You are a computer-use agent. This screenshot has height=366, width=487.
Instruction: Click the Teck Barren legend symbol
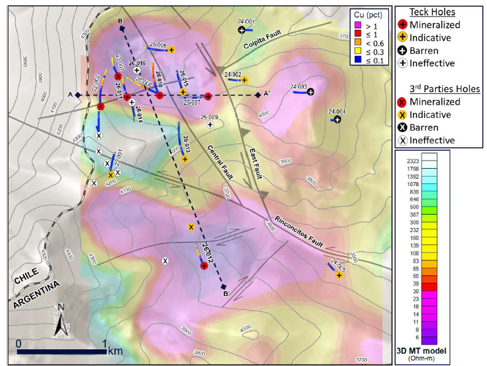[403, 51]
